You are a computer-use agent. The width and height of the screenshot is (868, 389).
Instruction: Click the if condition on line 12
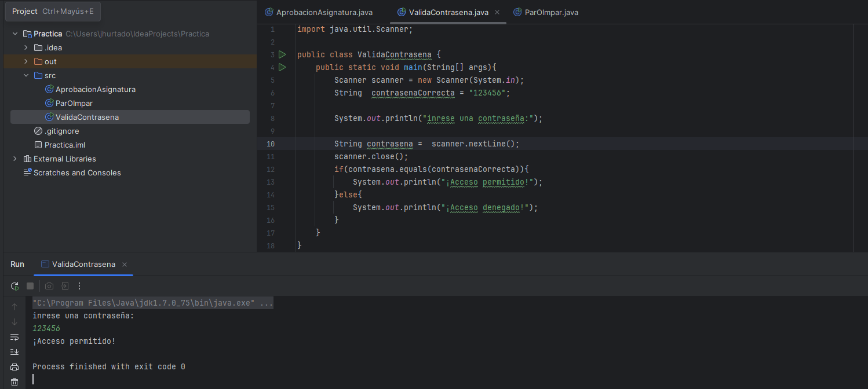tap(432, 169)
